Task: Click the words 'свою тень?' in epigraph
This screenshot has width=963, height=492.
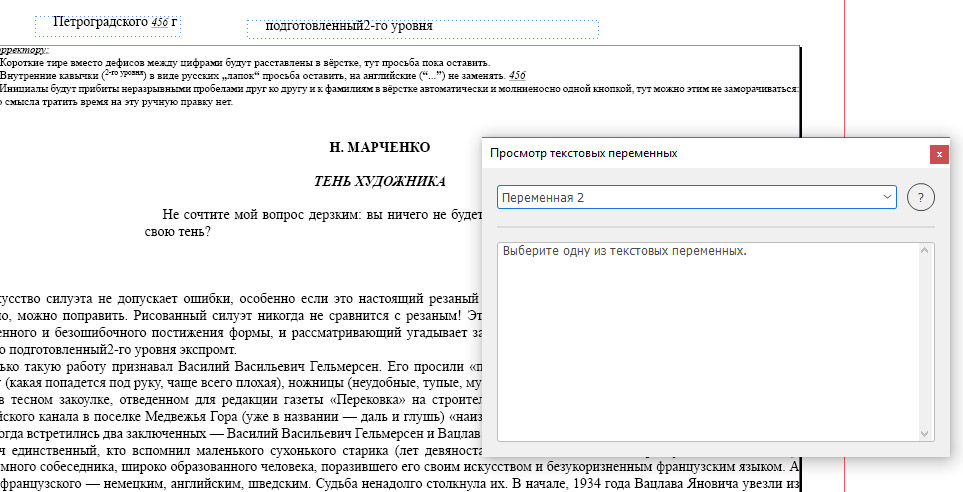Action: coord(178,232)
